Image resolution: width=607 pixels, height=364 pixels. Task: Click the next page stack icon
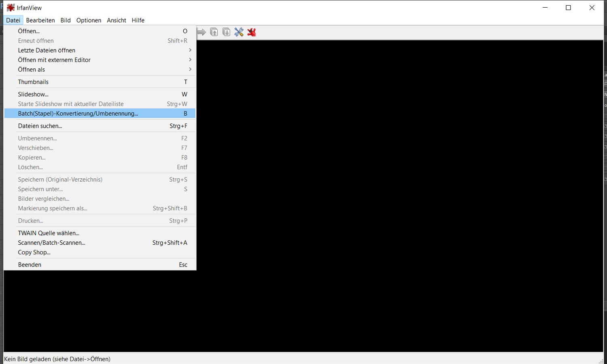pyautogui.click(x=227, y=32)
